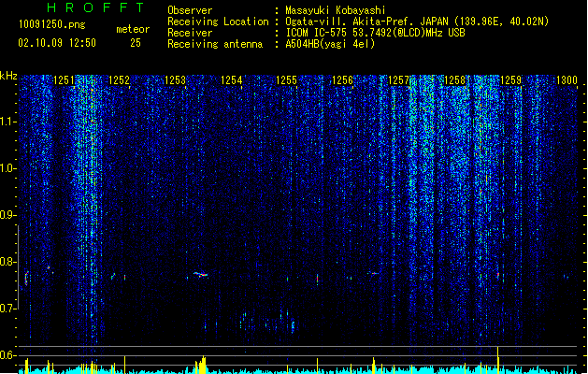
Task: Click the 1258 time marker
Action: click(455, 80)
